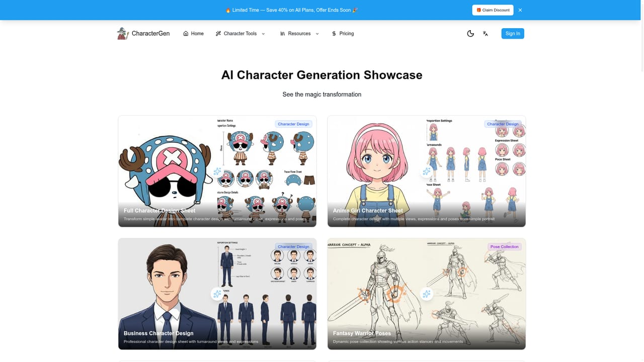Click the 'Limited Time — Save 40%' banner text
The image size is (644, 362).
pyautogui.click(x=292, y=10)
